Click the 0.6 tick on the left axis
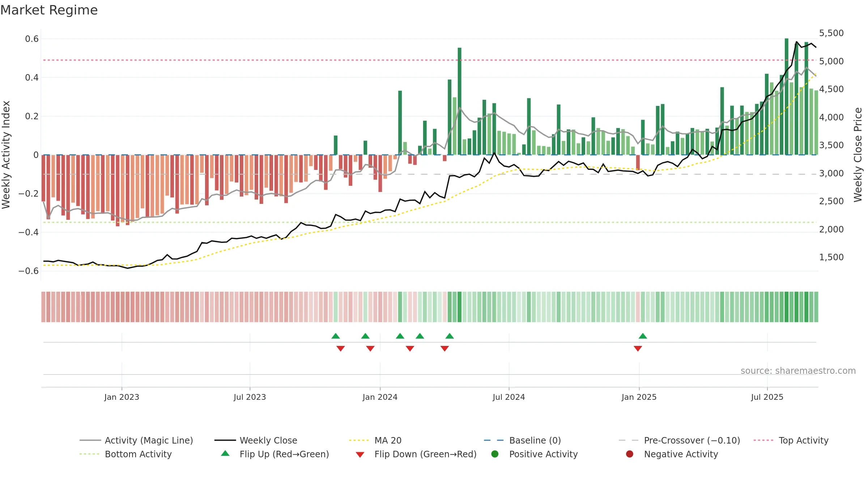Screen dimensions: 868x488 [32, 39]
